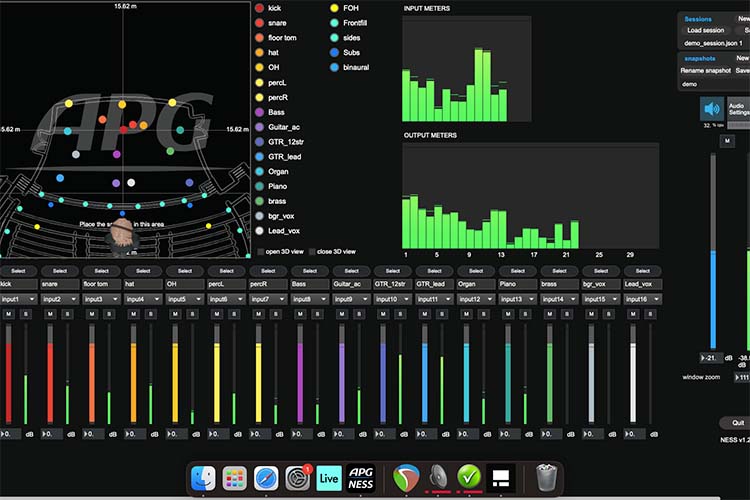This screenshot has height=500, width=750.
Task: Click the Quit button
Action: pos(738,422)
